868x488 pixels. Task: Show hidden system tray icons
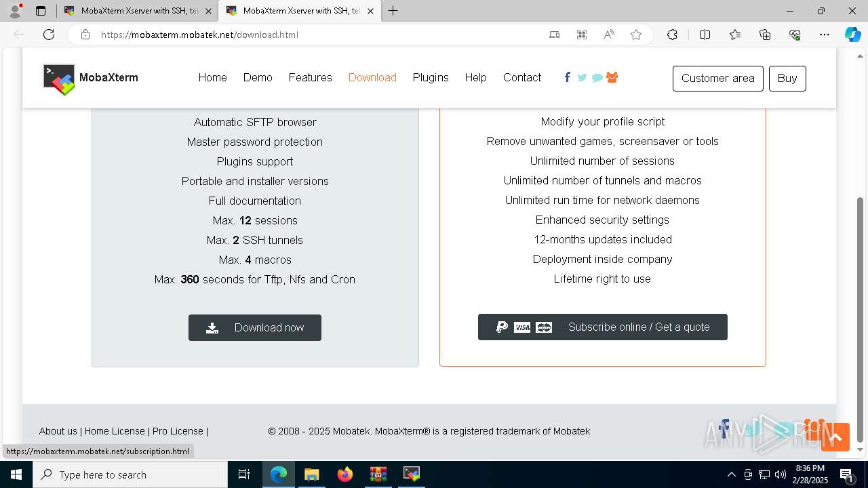731,474
